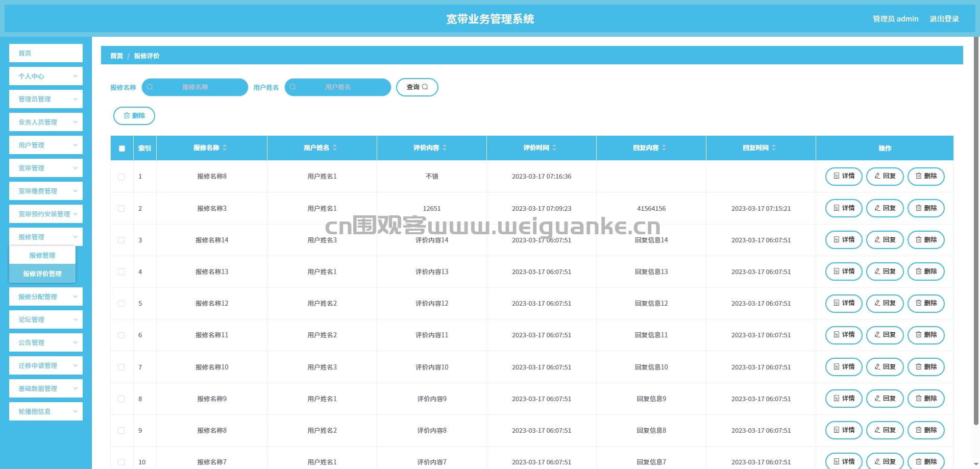
Task: Open 详情 for row 报修名称3
Action: (x=844, y=208)
